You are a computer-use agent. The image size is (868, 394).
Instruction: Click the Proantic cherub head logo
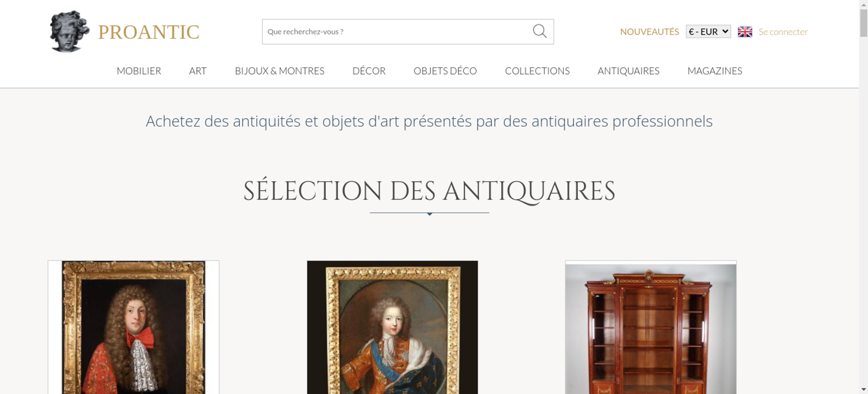click(69, 32)
